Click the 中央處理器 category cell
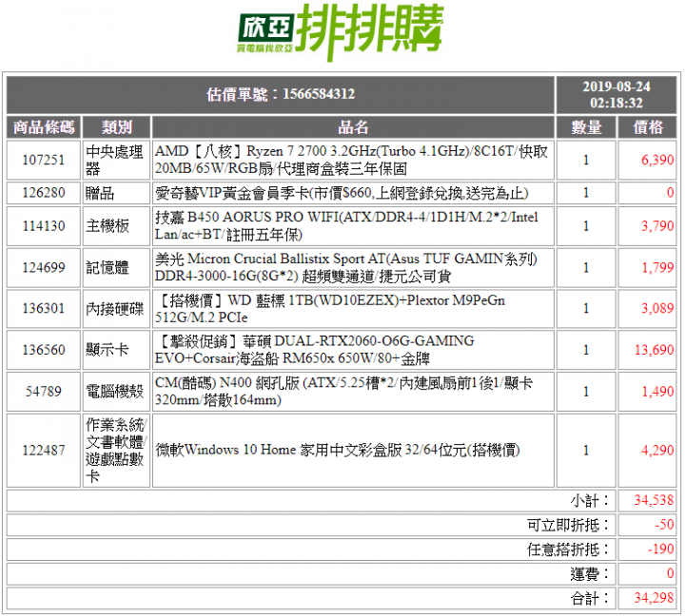 (117, 160)
